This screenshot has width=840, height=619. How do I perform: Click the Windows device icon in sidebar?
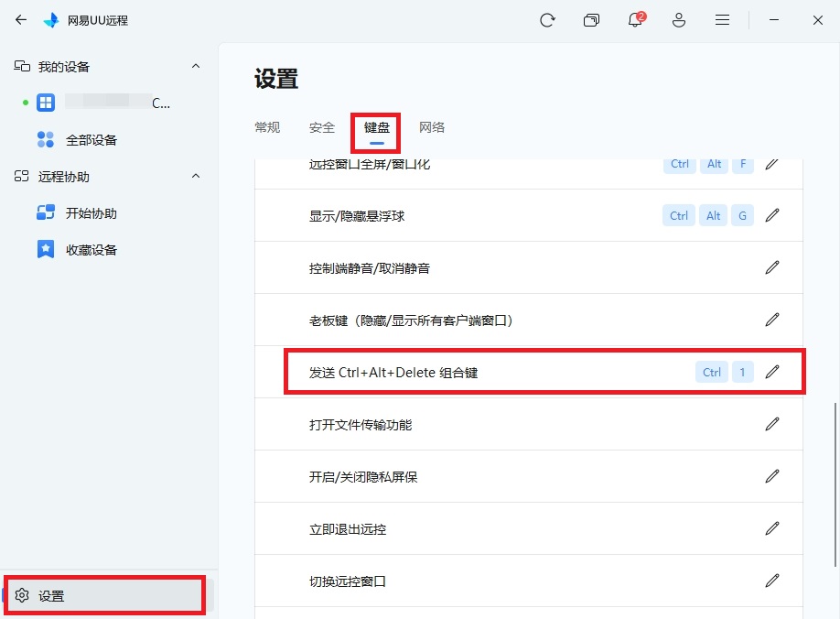coord(46,103)
